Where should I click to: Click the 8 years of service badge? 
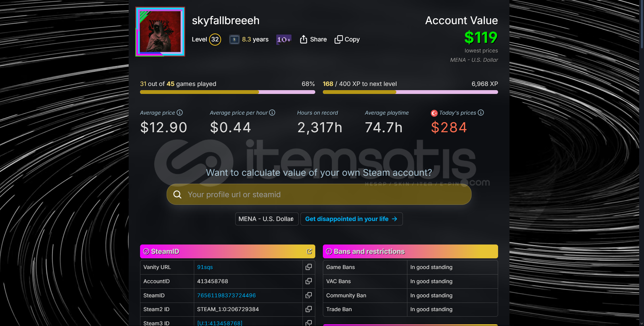tap(234, 39)
